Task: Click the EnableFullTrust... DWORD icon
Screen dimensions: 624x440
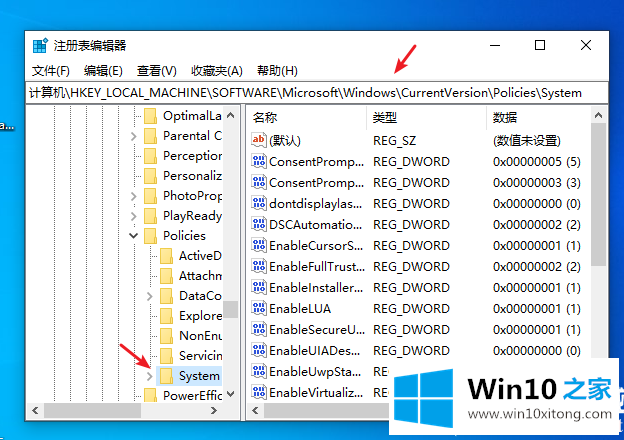Action: [x=259, y=266]
